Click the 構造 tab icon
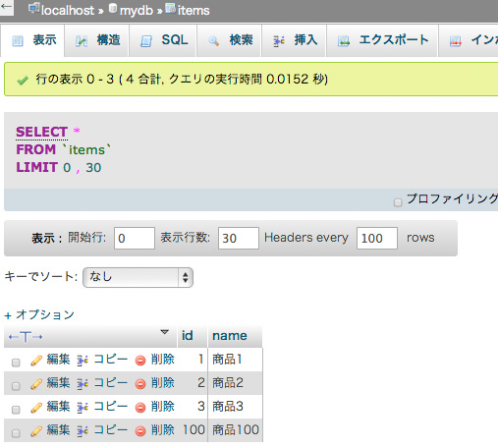This screenshot has height=448, width=498. (x=82, y=41)
